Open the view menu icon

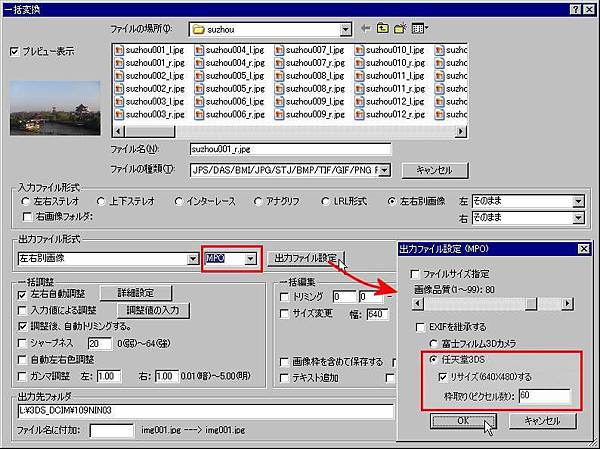[x=420, y=28]
